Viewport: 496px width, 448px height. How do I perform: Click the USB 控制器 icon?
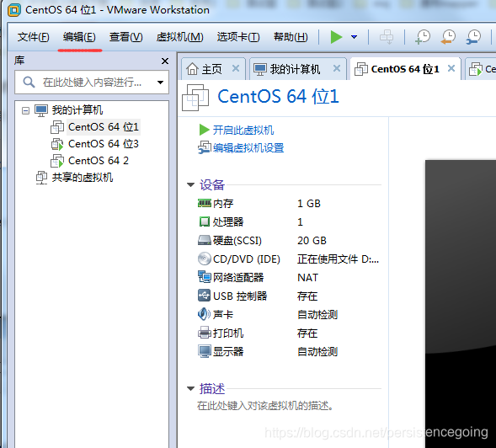pos(204,296)
